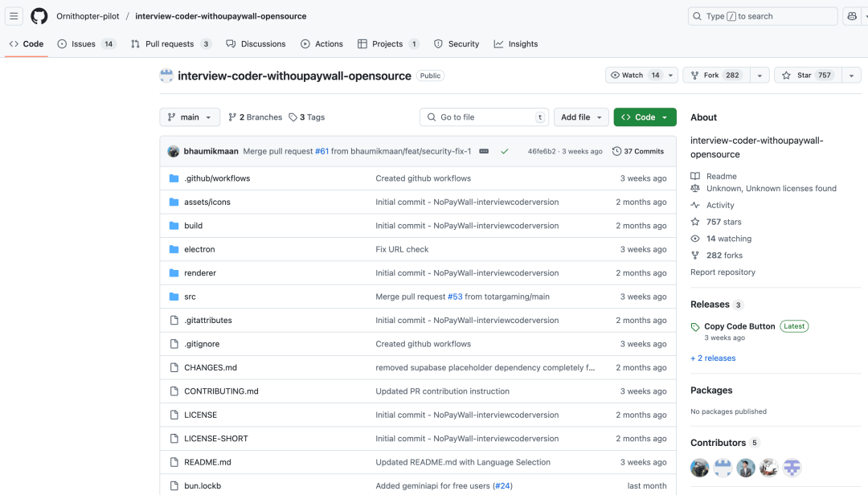The image size is (868, 495).
Task: Open the green Code dropdown
Action: point(645,117)
